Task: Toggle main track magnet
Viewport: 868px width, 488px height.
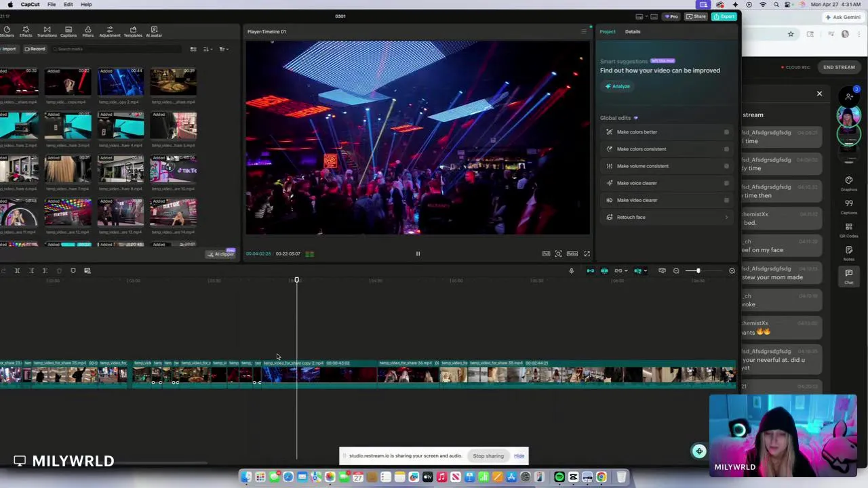Action: click(x=590, y=271)
